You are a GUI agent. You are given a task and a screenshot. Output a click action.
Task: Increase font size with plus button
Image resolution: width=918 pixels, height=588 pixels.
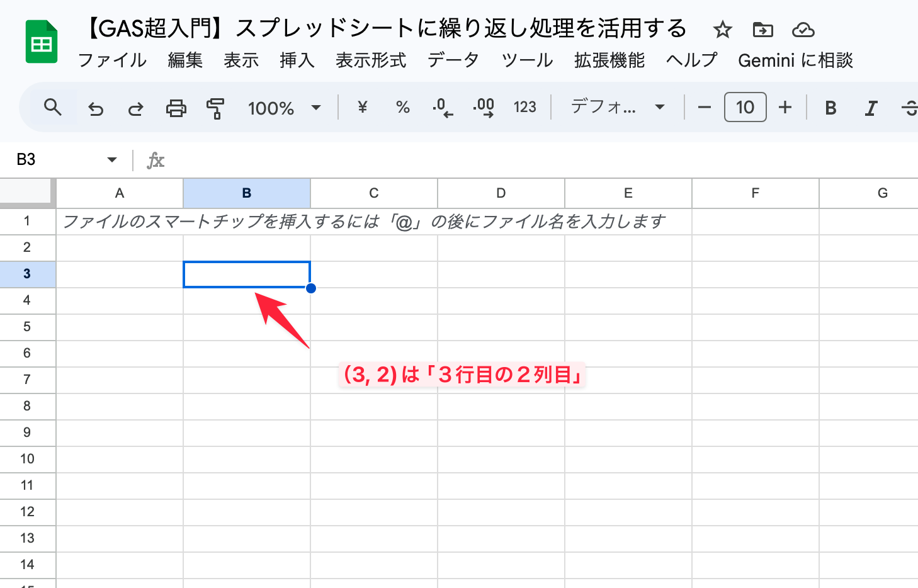pyautogui.click(x=785, y=108)
